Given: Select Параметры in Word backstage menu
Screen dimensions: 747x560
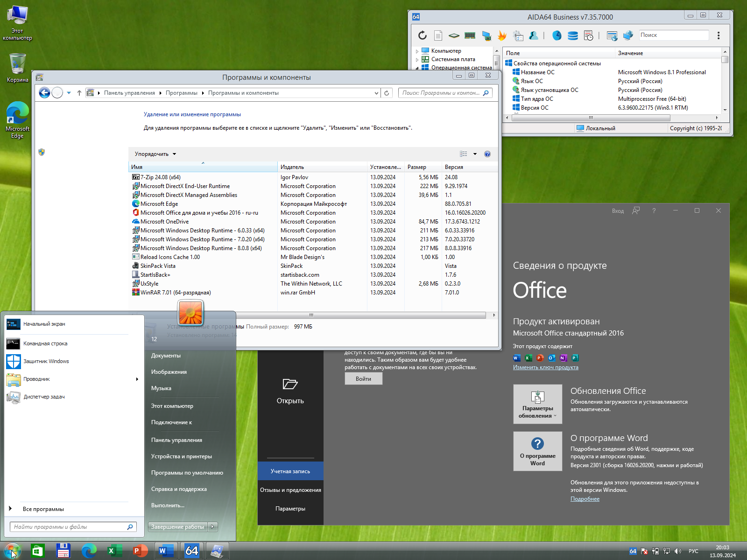Looking at the screenshot, I should point(290,509).
